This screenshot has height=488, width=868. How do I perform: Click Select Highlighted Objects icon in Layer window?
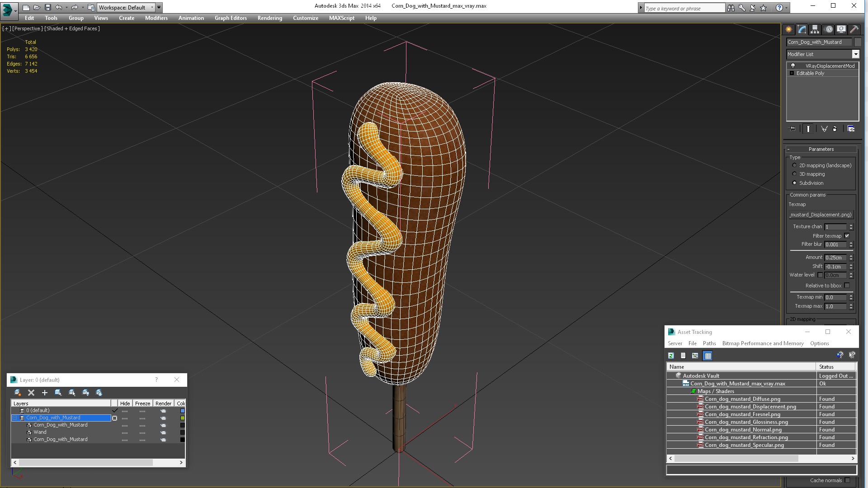pos(58,393)
